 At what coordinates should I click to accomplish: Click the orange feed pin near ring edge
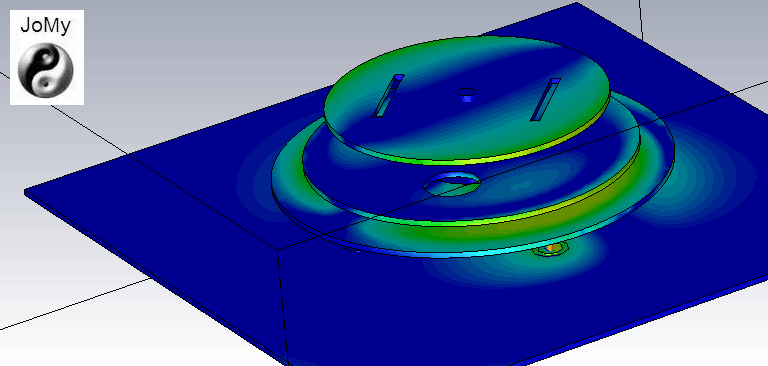pos(551,248)
